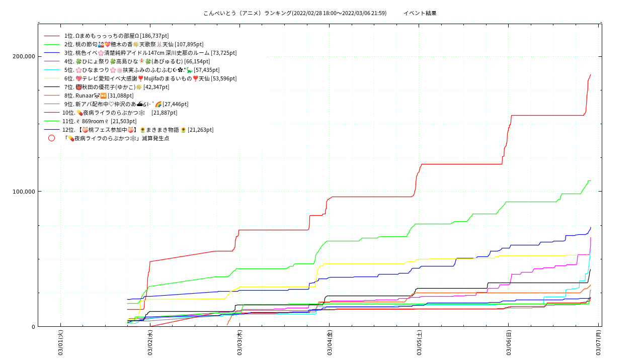Click the 0 y-axis label

(33, 327)
